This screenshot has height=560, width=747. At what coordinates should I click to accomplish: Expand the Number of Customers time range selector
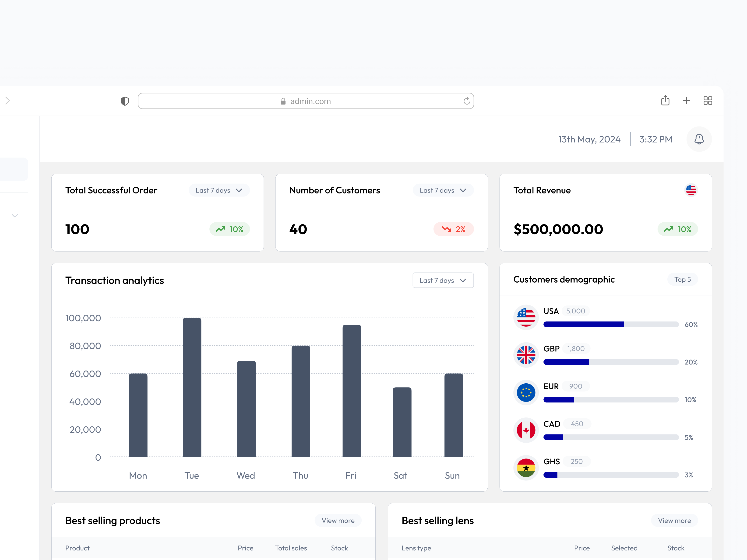(x=443, y=190)
